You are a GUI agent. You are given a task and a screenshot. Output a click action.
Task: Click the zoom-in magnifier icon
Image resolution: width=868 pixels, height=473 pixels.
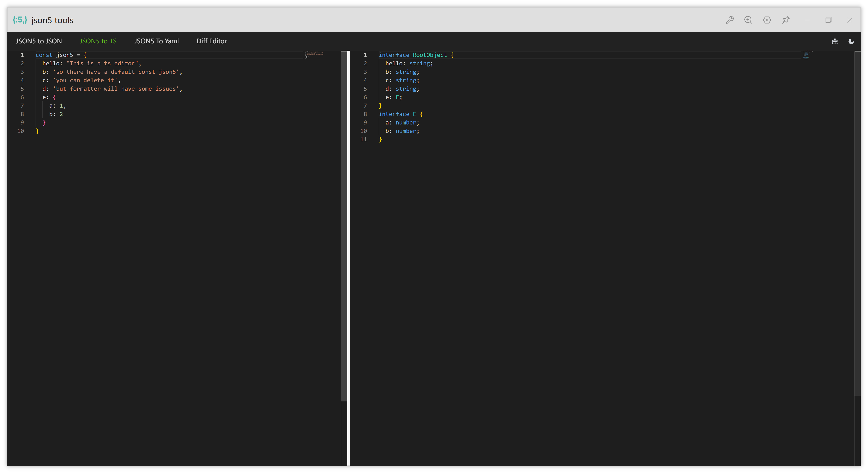click(748, 20)
